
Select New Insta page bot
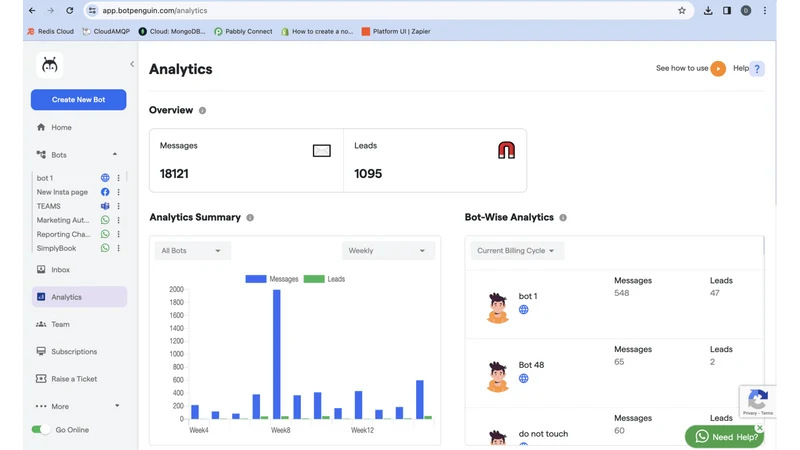tap(62, 192)
